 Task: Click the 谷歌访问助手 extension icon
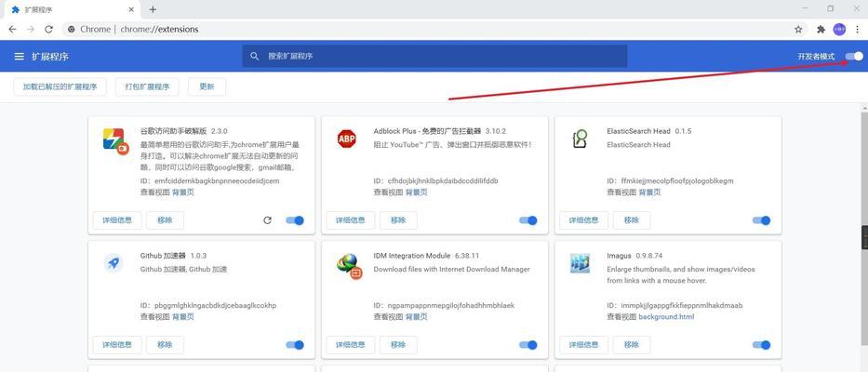click(115, 140)
